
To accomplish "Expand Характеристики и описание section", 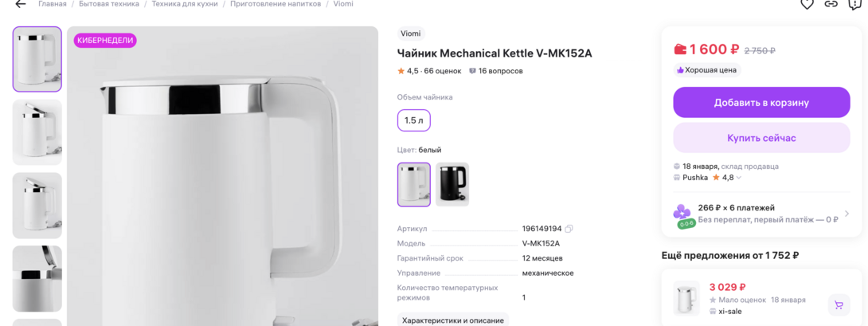I will click(453, 320).
